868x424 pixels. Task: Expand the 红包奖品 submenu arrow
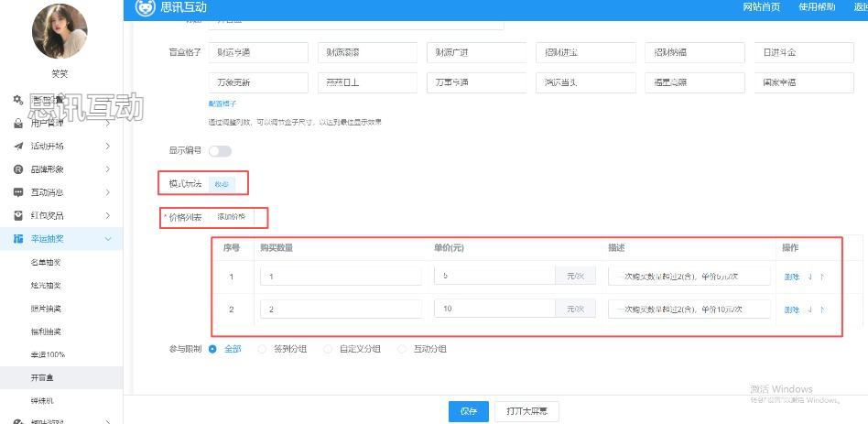(x=108, y=216)
